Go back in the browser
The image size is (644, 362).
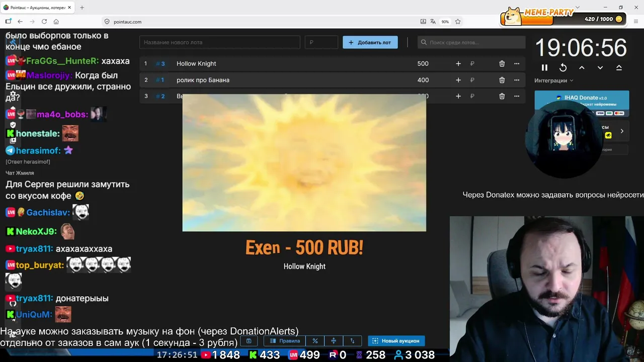(x=20, y=22)
